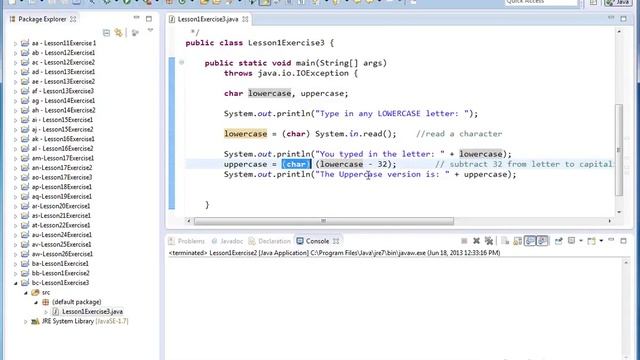Pin the console view

click(558, 241)
